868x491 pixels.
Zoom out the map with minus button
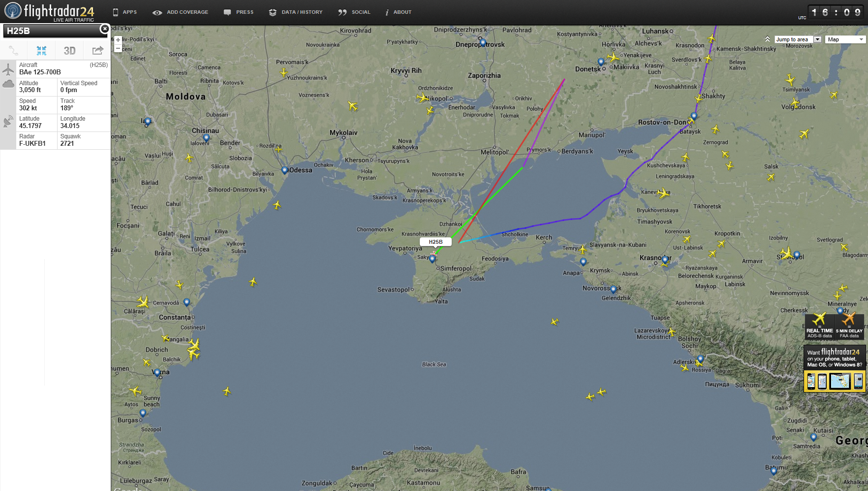coord(118,48)
